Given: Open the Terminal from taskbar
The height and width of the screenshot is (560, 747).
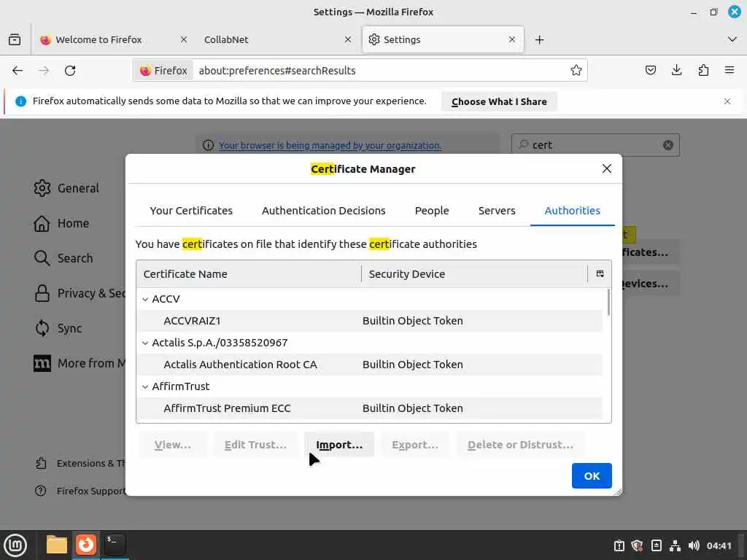Looking at the screenshot, I should (115, 545).
